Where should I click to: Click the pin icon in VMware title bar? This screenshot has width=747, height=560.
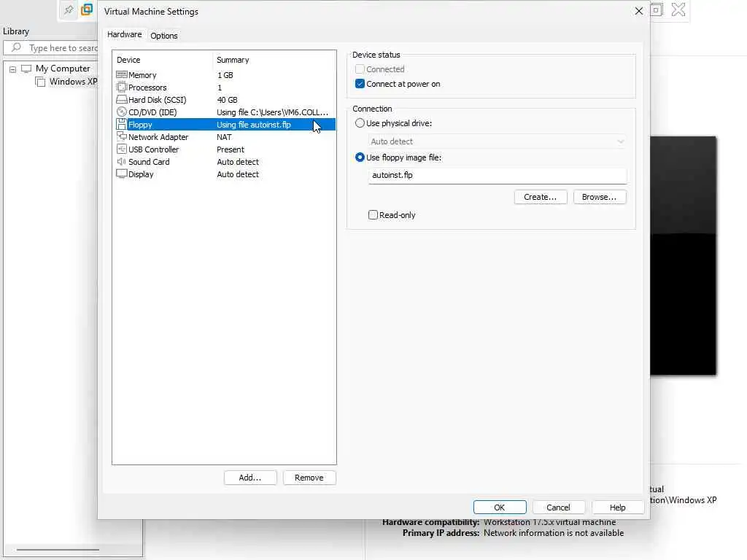click(69, 9)
